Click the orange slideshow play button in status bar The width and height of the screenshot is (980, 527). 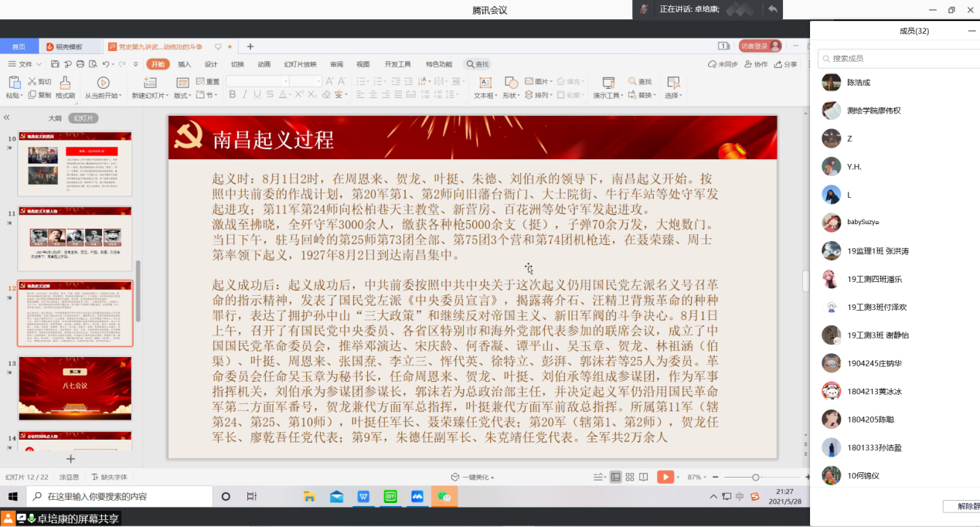tap(665, 477)
